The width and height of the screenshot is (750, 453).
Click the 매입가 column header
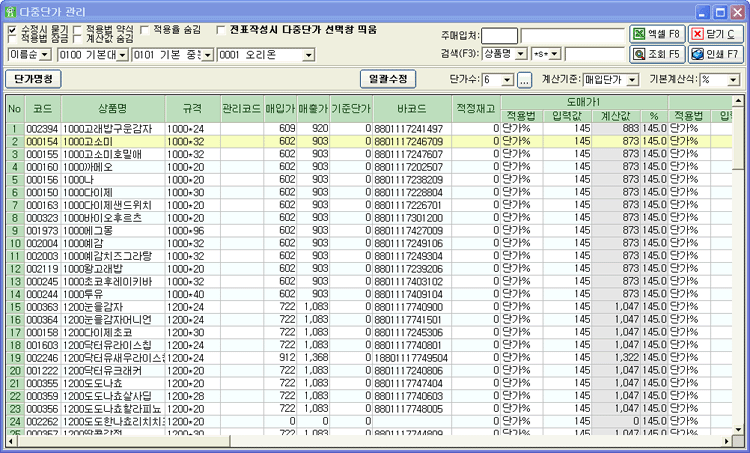pyautogui.click(x=280, y=109)
